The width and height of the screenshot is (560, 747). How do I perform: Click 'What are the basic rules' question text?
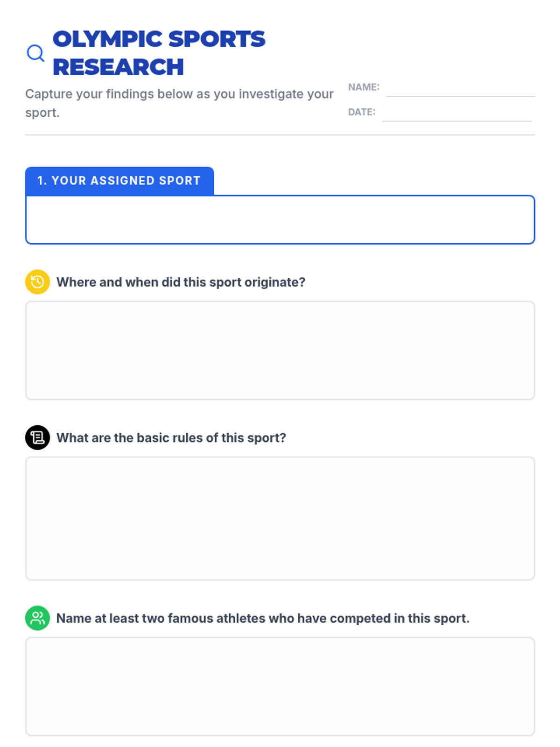(x=171, y=437)
